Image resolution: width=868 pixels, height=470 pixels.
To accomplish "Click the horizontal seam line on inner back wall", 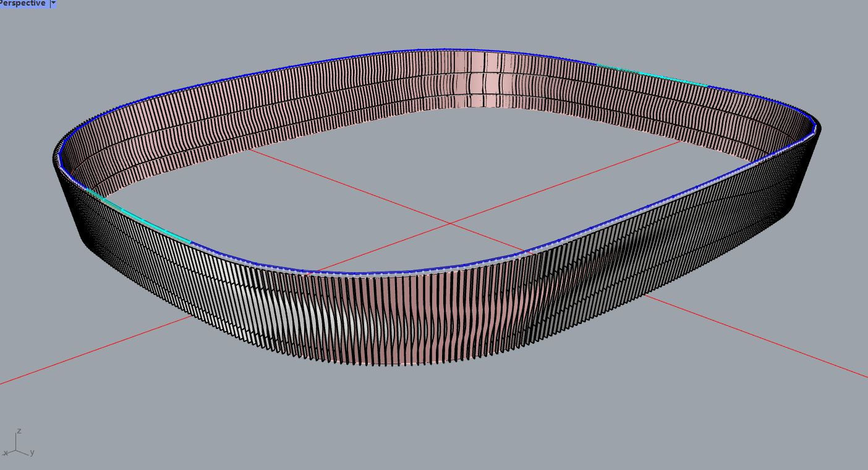I will click(x=445, y=73).
